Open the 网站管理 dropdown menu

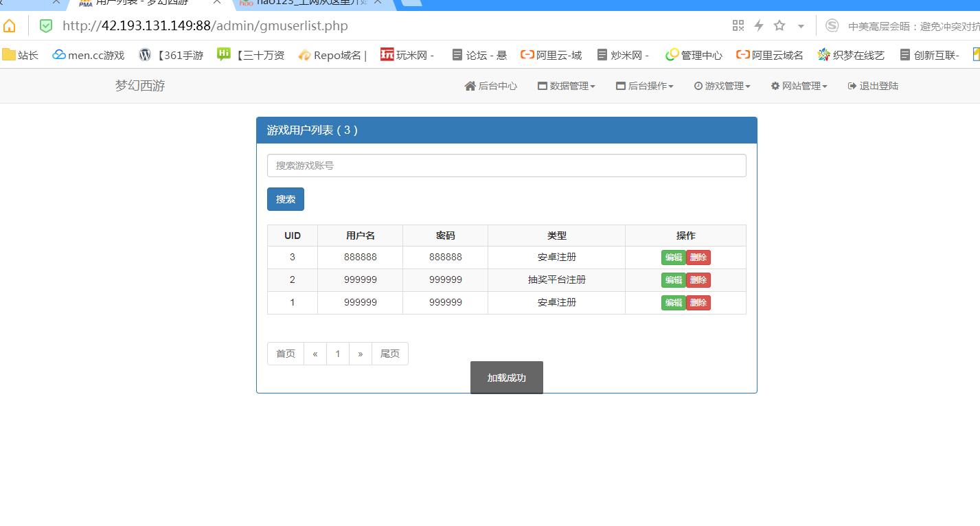click(799, 86)
